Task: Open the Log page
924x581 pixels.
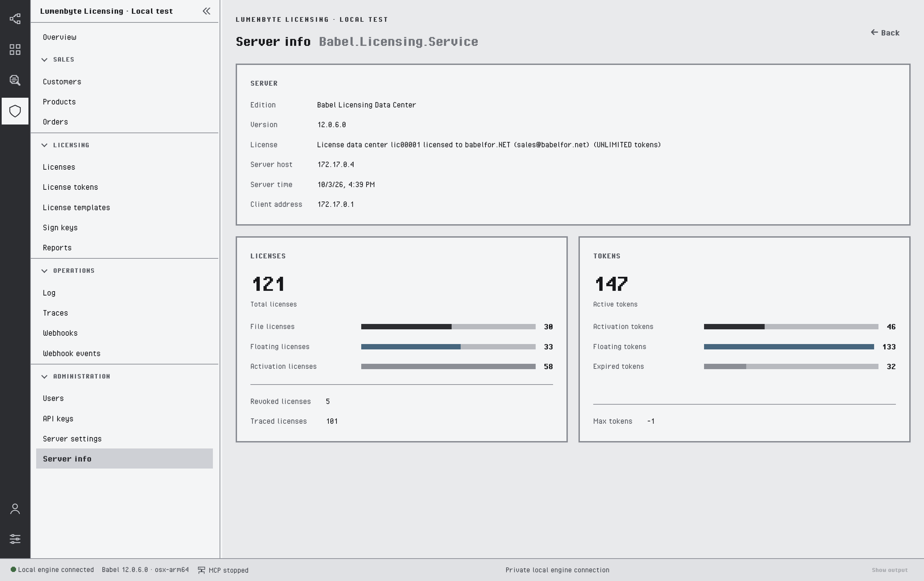Action: point(124,293)
